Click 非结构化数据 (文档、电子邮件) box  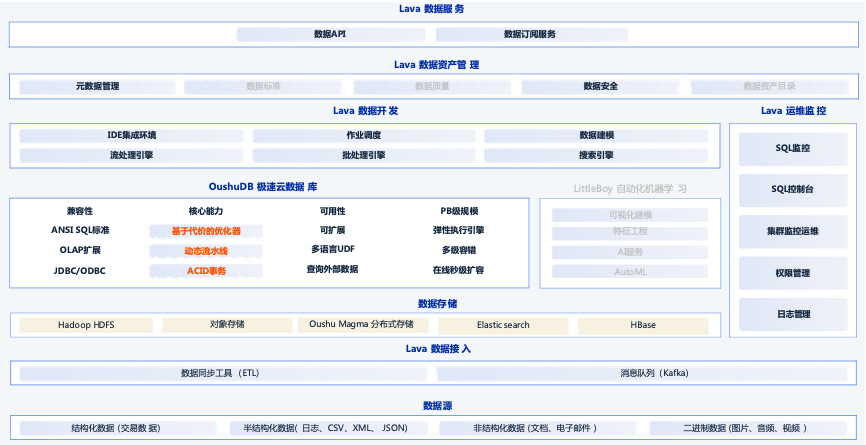click(537, 428)
